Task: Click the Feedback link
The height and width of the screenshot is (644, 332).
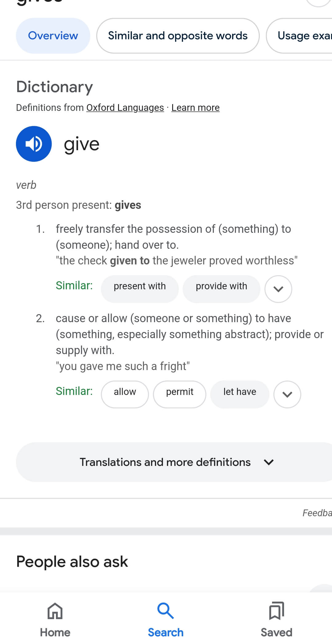Action: 317,513
